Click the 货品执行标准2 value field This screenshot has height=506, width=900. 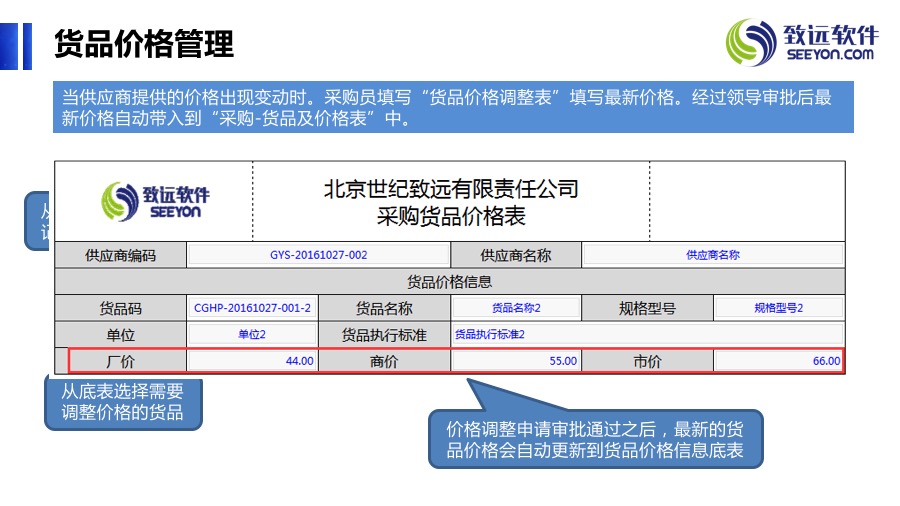647,334
